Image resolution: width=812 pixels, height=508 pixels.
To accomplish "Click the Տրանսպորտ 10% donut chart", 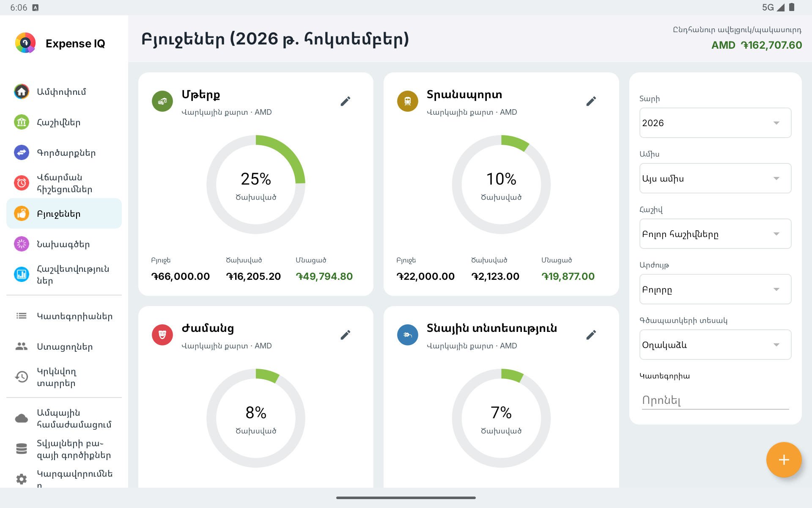I will 501,185.
